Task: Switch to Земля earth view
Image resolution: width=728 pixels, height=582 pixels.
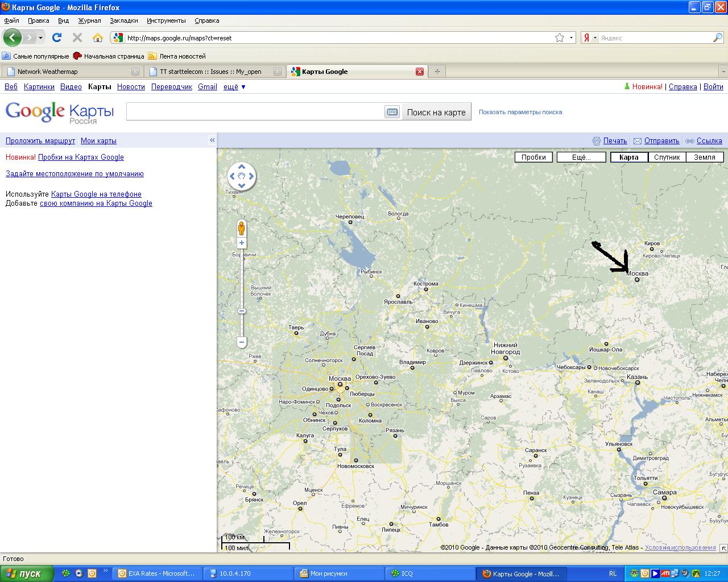Action: tap(705, 157)
